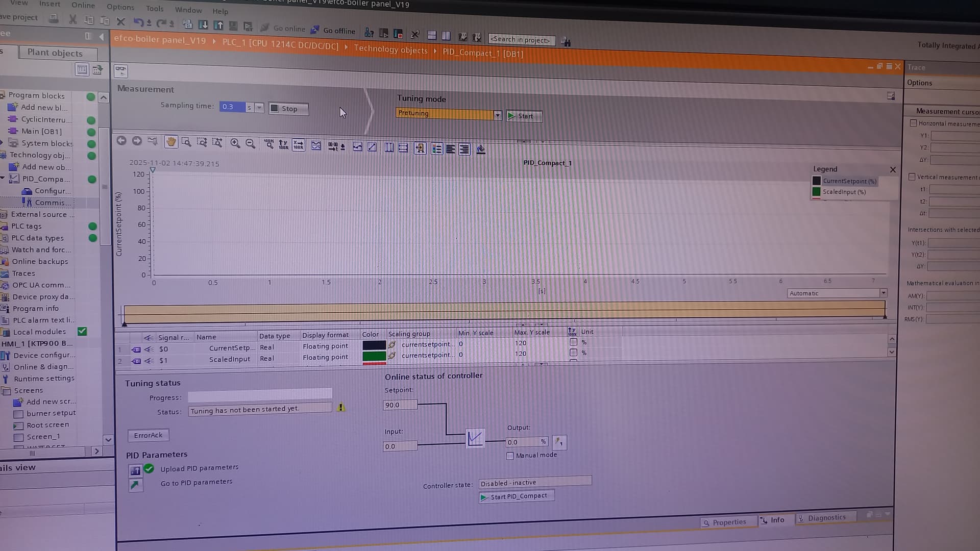The height and width of the screenshot is (551, 980).
Task: Check the Horizontal measurement cursor checkbox
Action: tap(913, 123)
